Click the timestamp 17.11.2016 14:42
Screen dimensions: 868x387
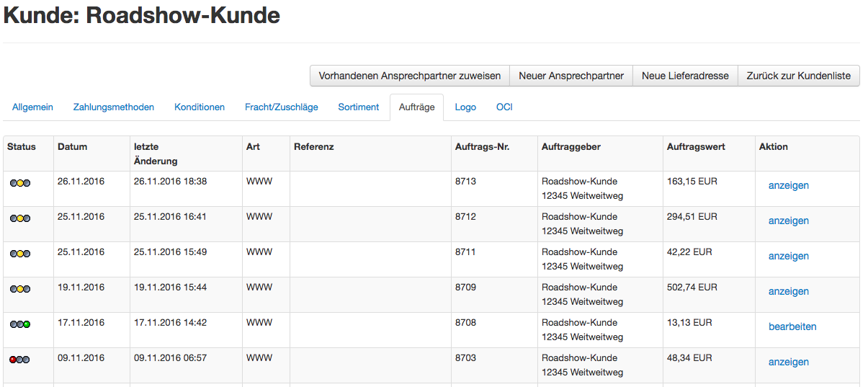(x=170, y=323)
